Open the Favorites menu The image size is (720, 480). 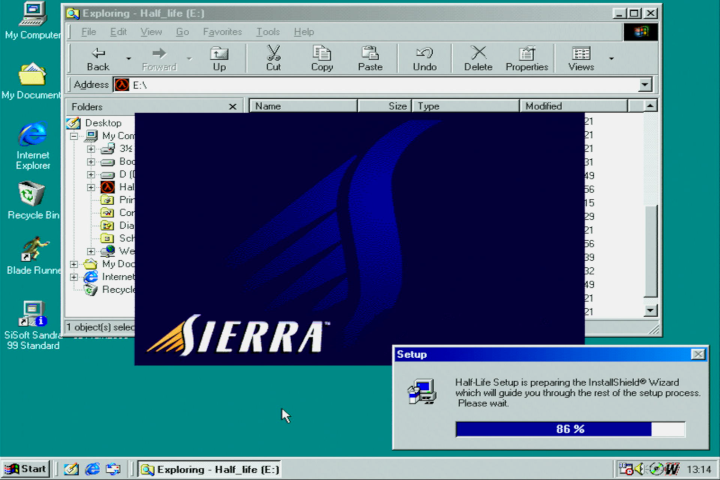(x=222, y=32)
